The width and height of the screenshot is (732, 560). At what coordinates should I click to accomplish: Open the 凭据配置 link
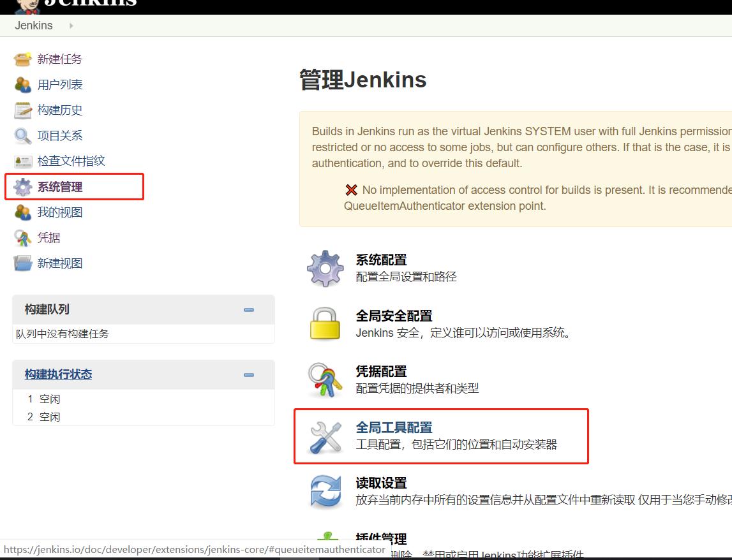[x=381, y=371]
